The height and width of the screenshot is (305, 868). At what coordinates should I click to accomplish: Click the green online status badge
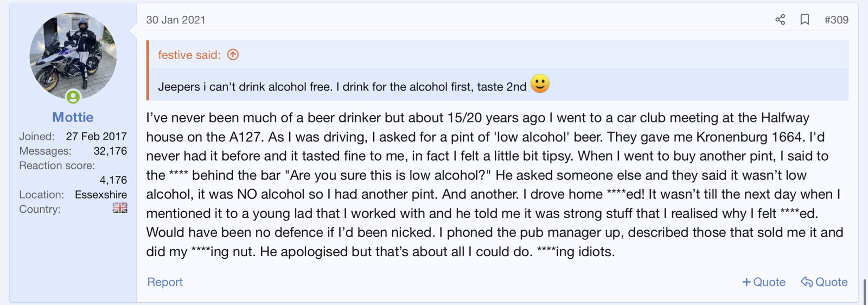tap(73, 97)
